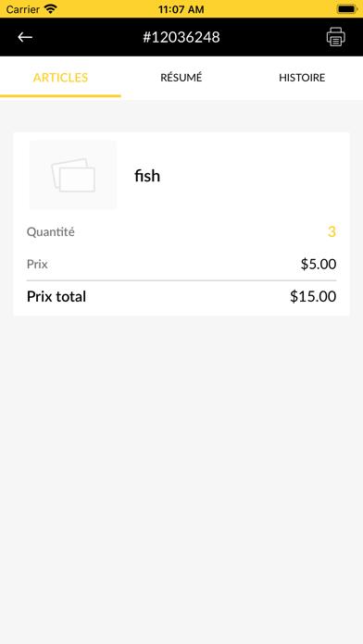This screenshot has height=644, width=363.
Task: Tap the 11:07 AM clock
Action: (x=181, y=9)
